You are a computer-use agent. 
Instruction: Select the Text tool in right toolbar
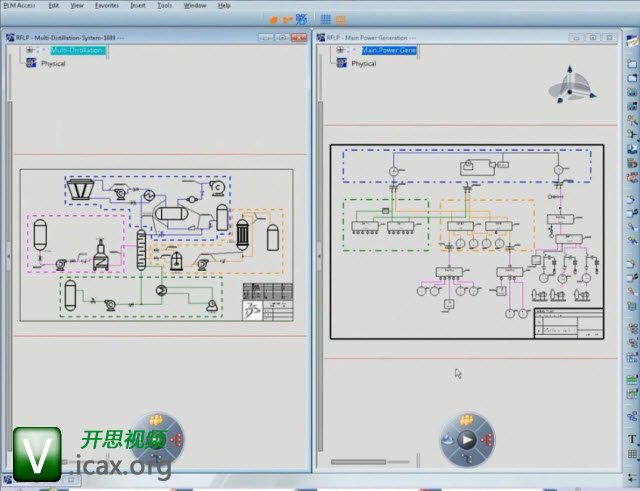point(632,439)
